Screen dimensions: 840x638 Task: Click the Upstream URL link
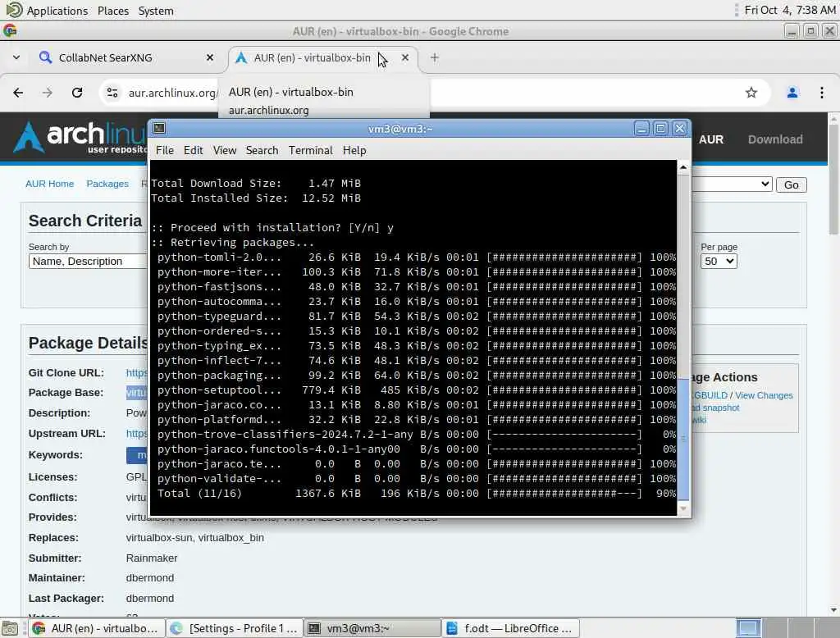click(137, 433)
